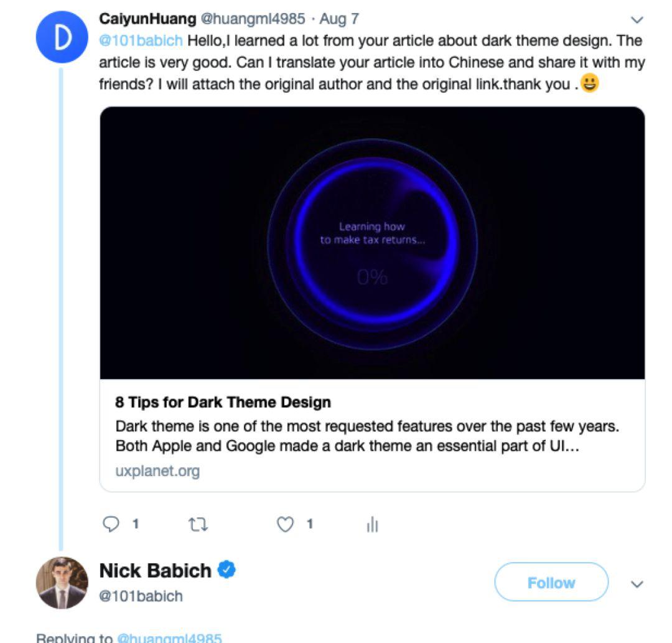Click the smiley emoji in the tweet

[589, 83]
